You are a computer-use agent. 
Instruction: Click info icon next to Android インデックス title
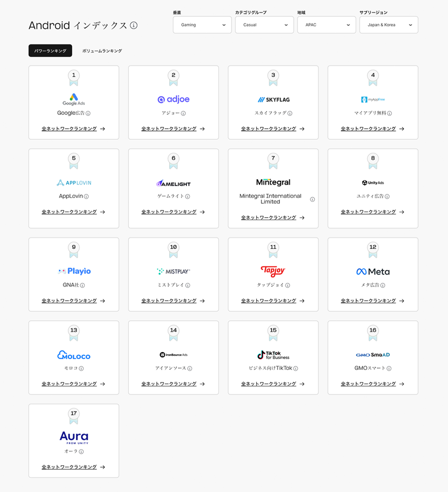134,25
